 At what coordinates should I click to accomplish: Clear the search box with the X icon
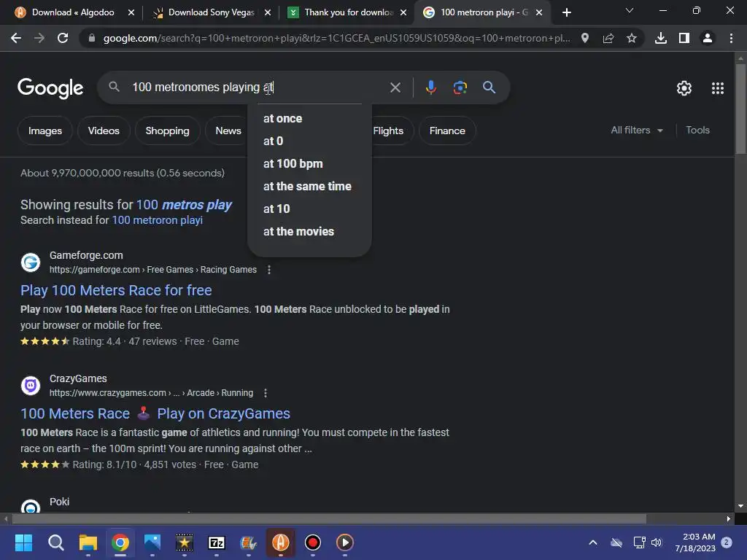coord(395,87)
